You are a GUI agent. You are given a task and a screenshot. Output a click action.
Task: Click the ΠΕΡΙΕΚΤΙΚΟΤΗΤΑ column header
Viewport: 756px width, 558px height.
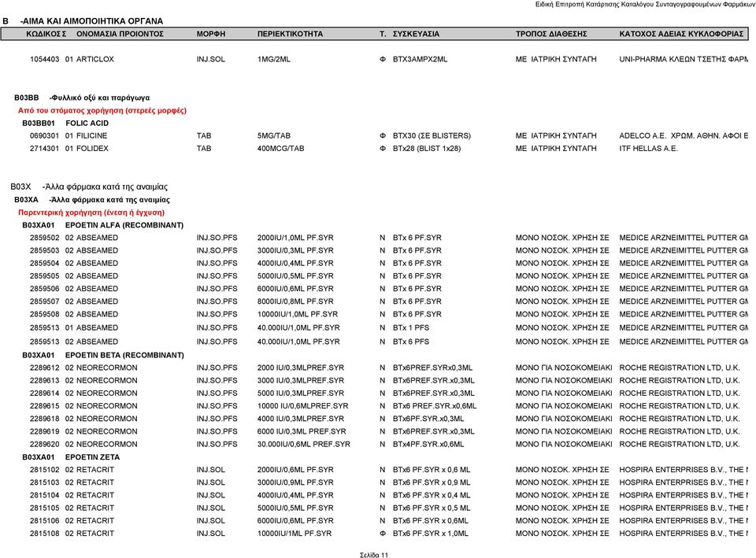click(291, 34)
